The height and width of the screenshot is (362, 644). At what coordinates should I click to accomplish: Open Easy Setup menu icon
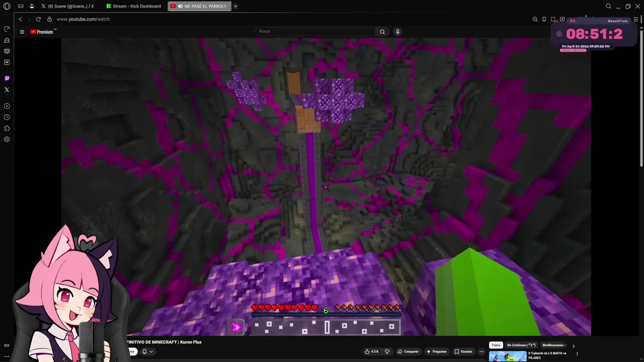click(635, 19)
